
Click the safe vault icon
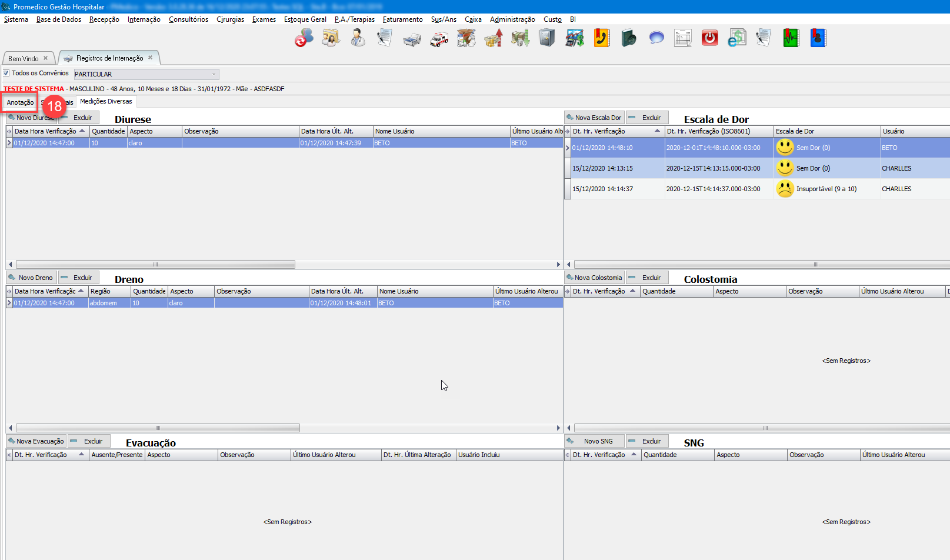547,38
